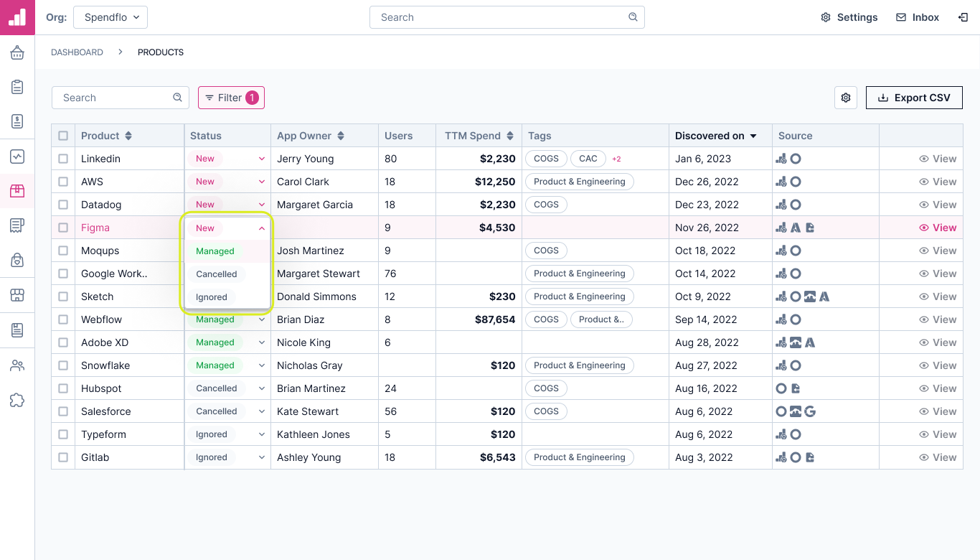Click the products table Search field
Screen dimensions: 980x560
click(121, 98)
